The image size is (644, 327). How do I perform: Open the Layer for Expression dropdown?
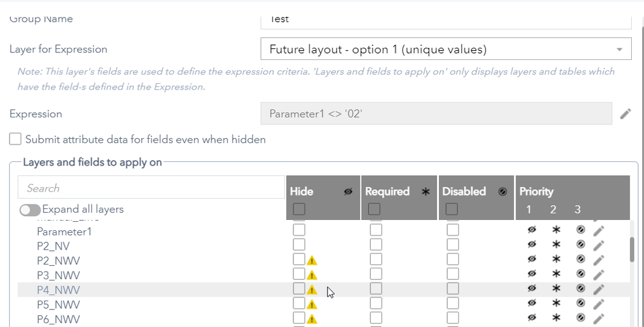click(x=445, y=50)
